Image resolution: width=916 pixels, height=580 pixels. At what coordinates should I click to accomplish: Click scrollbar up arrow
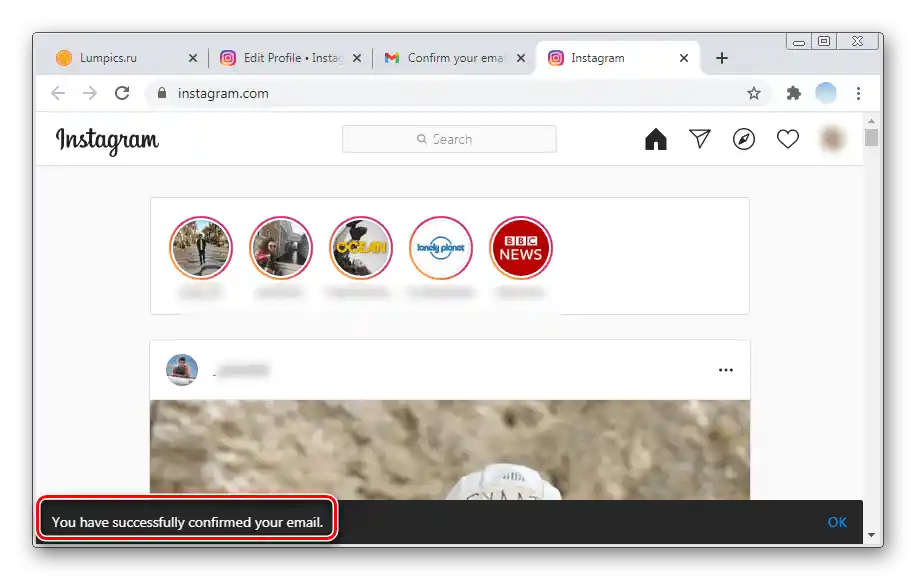[x=872, y=121]
